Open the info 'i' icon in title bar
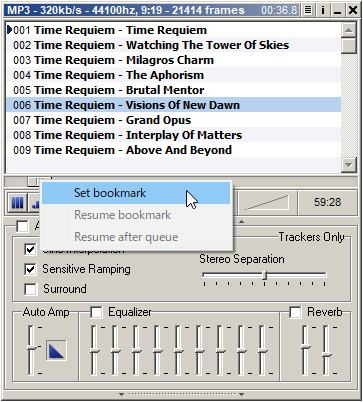Image resolution: width=363 pixels, height=402 pixels. (322, 10)
